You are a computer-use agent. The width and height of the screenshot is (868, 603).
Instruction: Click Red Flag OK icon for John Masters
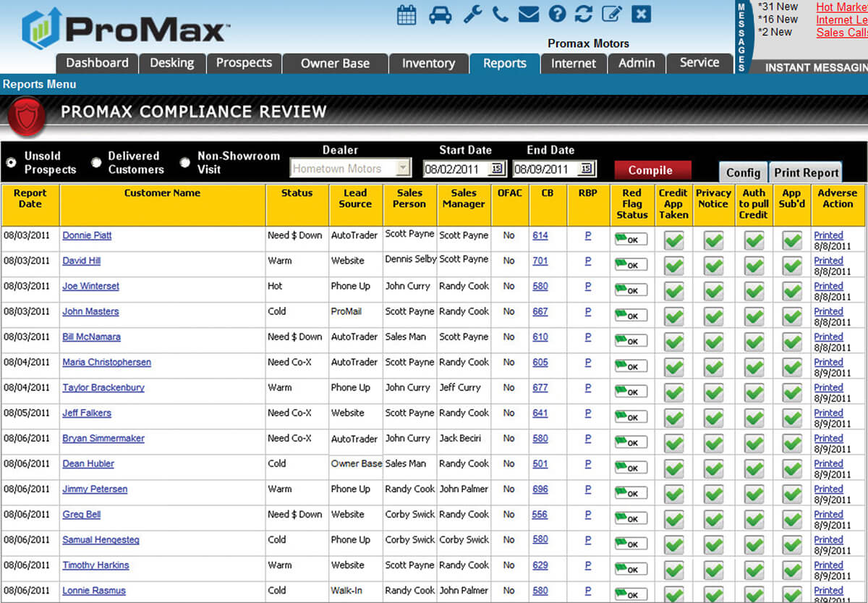pos(631,316)
